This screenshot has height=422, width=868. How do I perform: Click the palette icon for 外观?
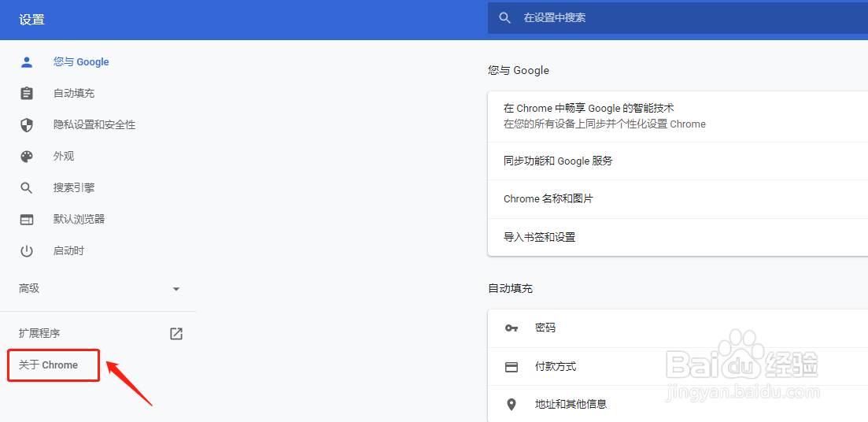27,157
